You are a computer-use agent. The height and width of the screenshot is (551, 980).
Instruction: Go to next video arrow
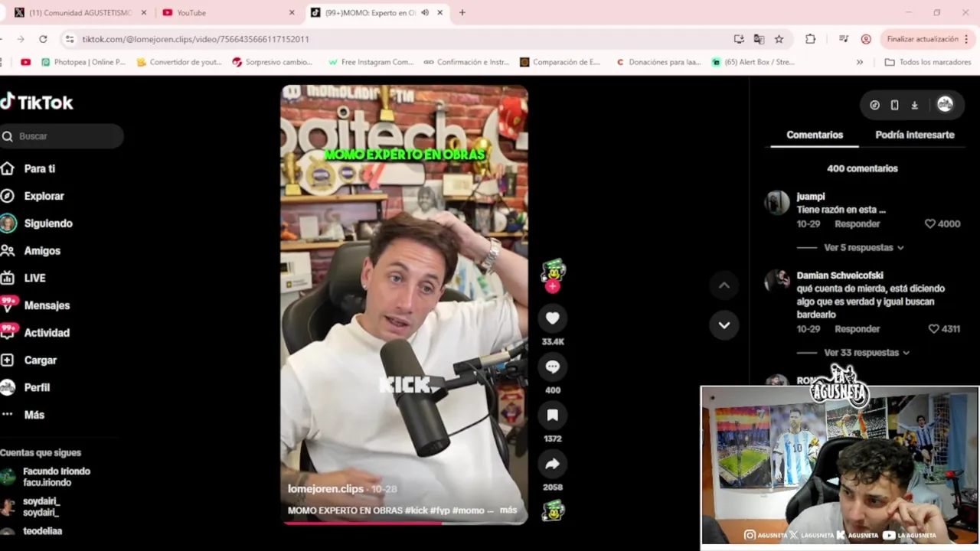point(724,324)
